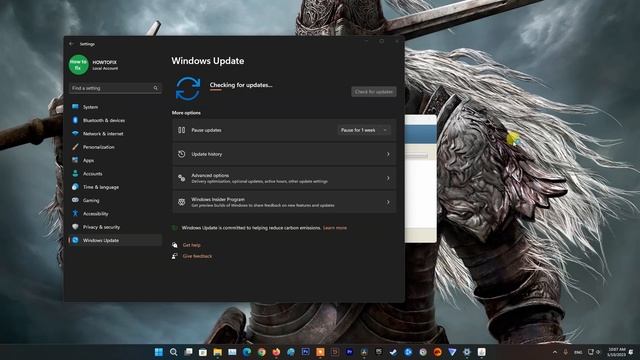Click the Advanced options row label
This screenshot has height=360, width=640.
(210, 176)
